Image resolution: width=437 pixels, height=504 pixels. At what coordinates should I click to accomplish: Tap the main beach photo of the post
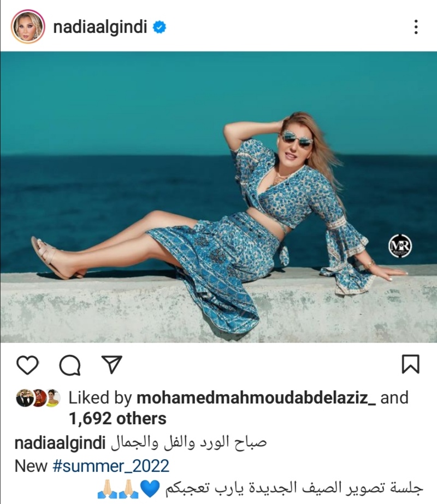218,197
